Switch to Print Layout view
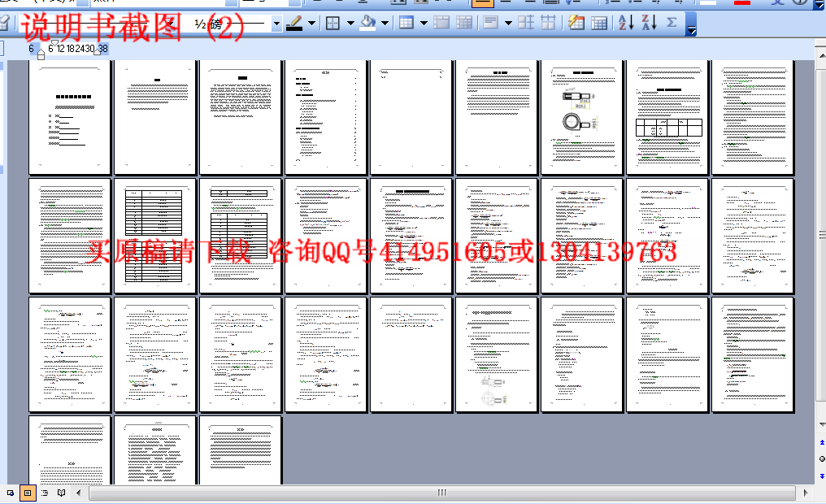This screenshot has width=826, height=504. point(28,493)
